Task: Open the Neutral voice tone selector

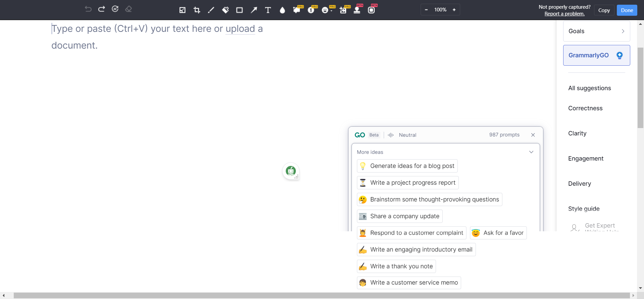Action: pos(408,135)
